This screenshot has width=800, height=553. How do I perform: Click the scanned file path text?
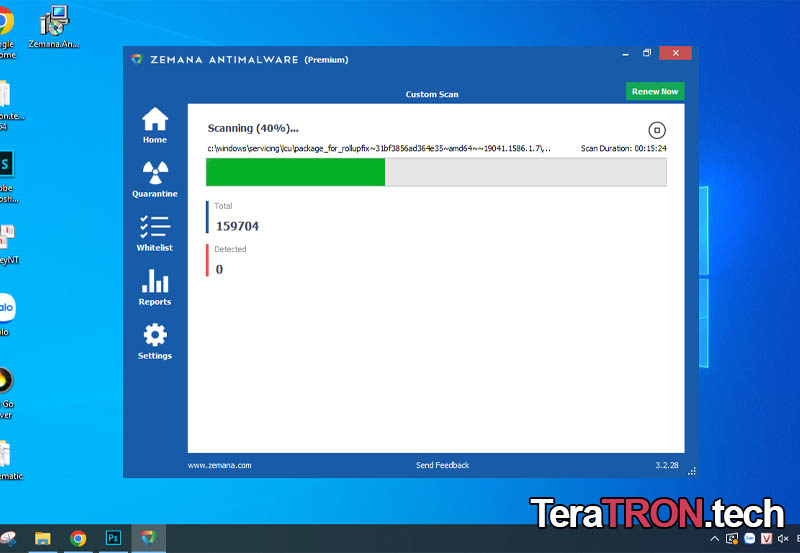pyautogui.click(x=379, y=148)
